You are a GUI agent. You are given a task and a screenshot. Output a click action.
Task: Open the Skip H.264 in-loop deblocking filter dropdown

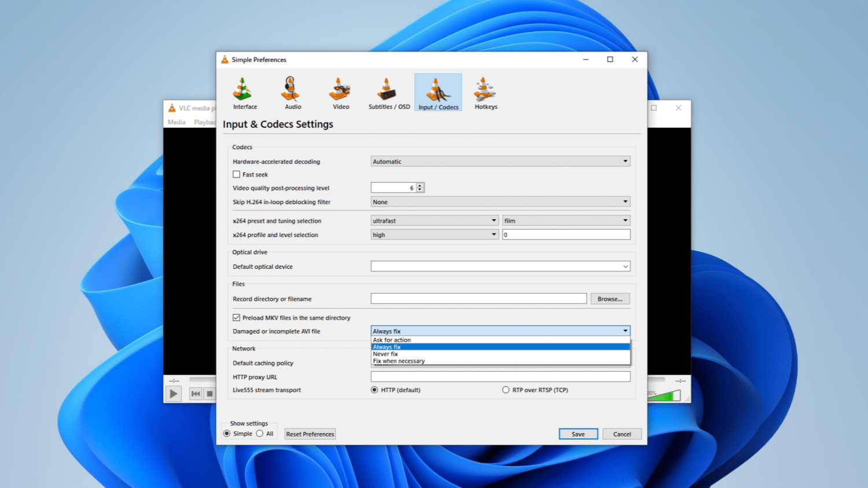501,202
